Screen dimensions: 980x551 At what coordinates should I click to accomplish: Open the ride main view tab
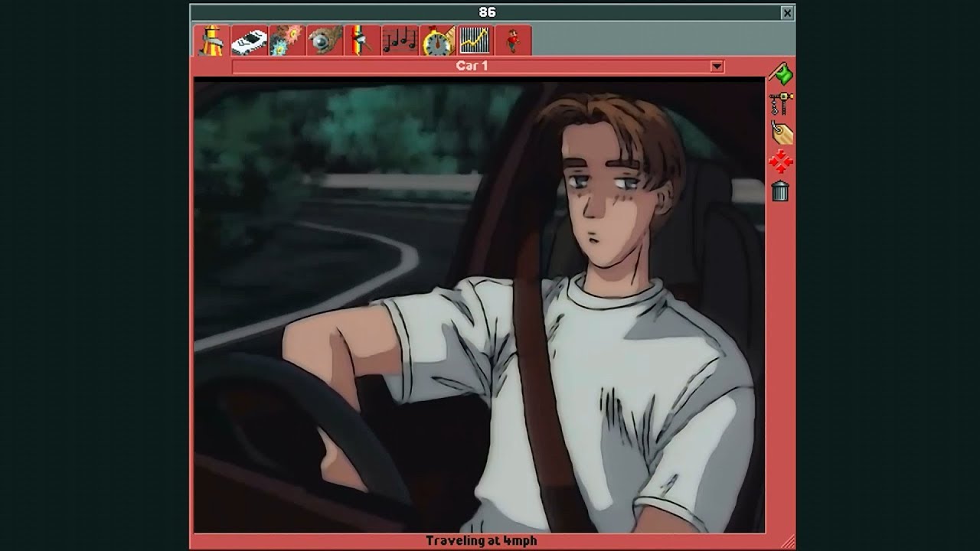(211, 40)
